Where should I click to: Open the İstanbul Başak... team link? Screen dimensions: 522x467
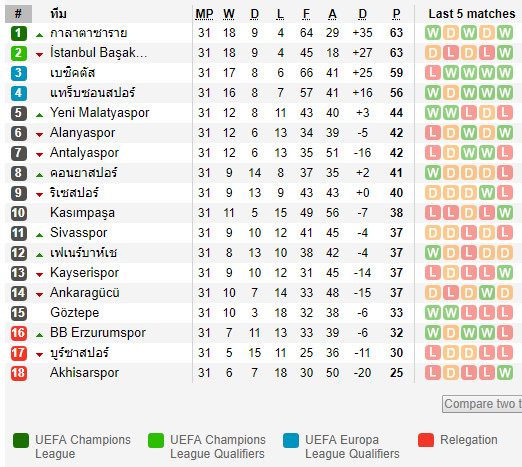tap(98, 53)
